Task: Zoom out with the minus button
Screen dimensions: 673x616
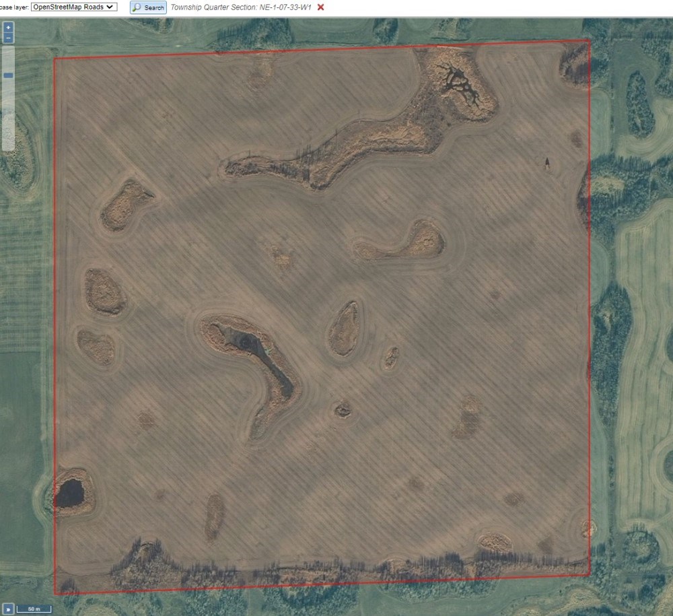Action: coord(8,38)
